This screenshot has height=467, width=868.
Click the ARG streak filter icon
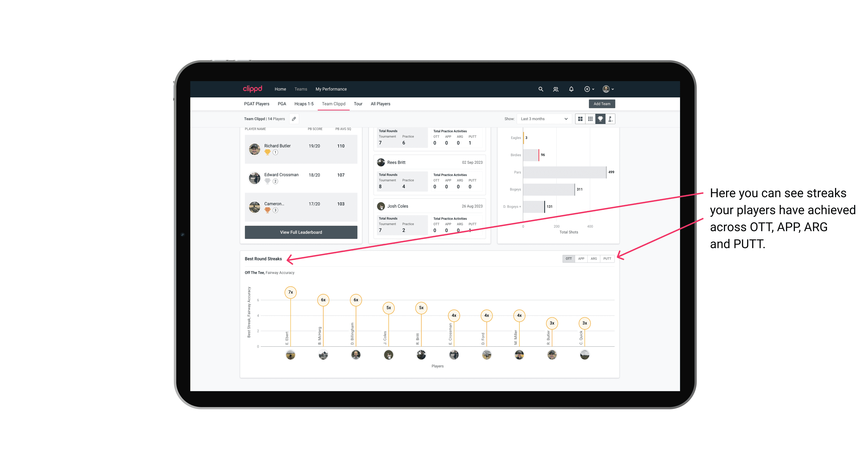click(594, 258)
